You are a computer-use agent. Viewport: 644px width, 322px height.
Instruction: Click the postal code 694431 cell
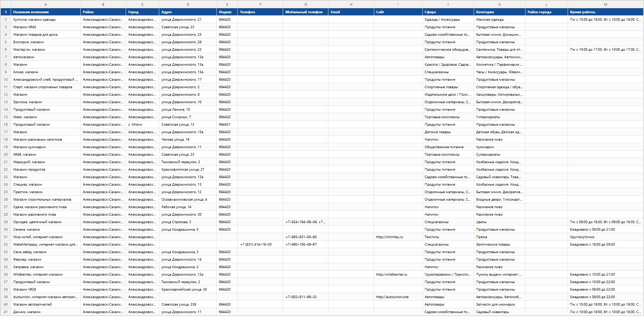[x=227, y=125]
